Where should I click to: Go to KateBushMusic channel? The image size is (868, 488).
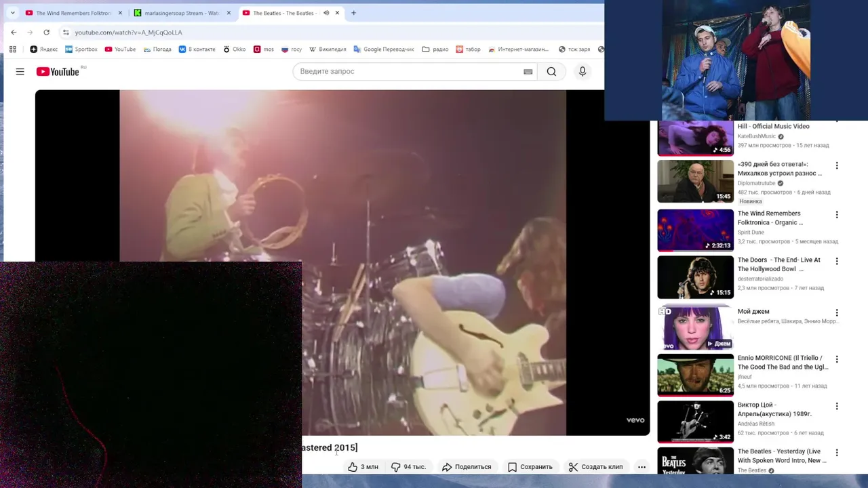click(757, 136)
